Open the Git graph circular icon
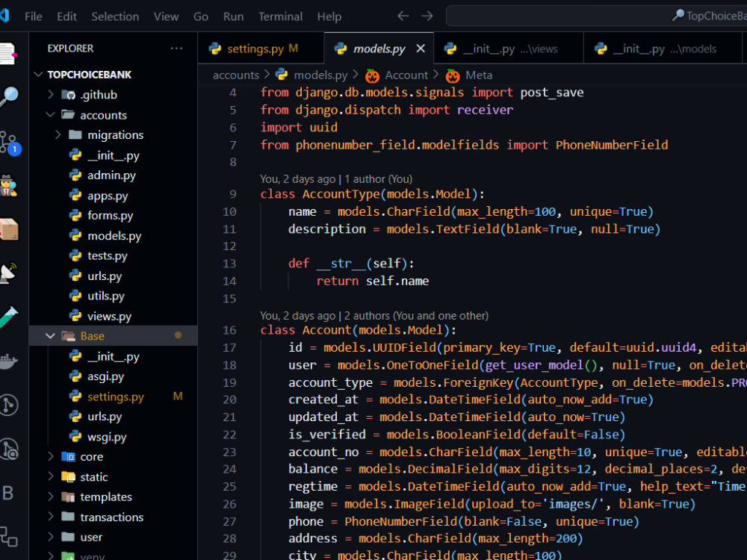Viewport: 747px width, 560px height. click(x=8, y=405)
